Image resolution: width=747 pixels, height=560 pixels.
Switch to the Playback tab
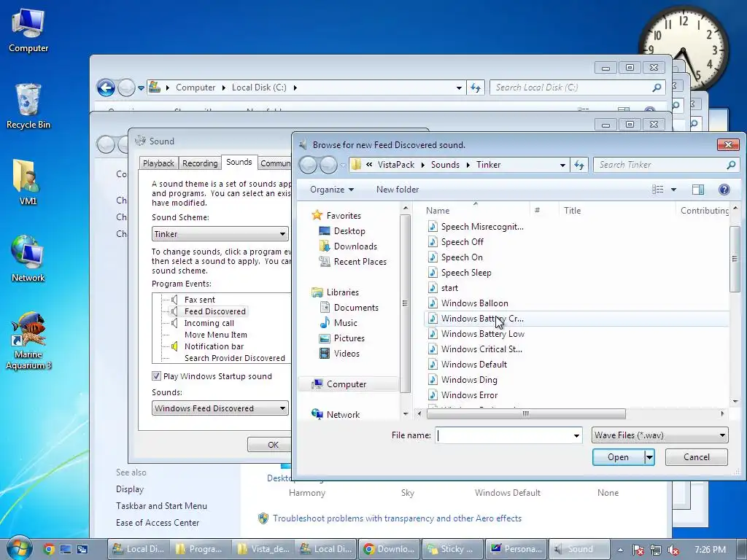pyautogui.click(x=158, y=163)
